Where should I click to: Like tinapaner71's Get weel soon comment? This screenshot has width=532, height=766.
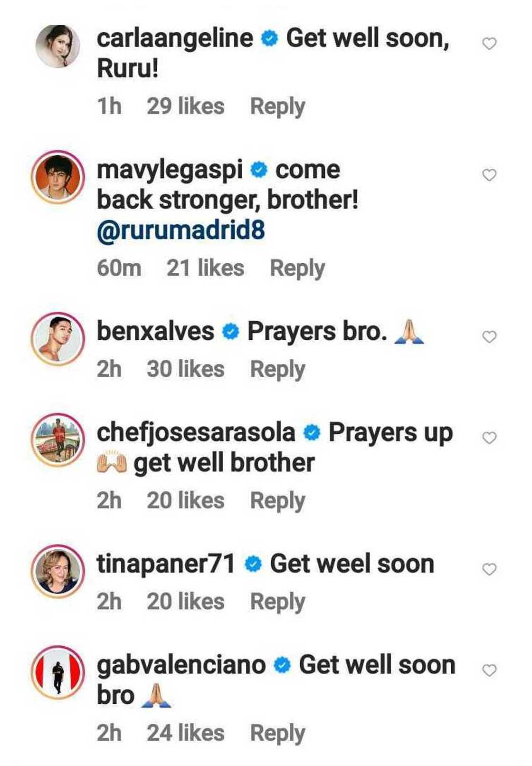(489, 569)
